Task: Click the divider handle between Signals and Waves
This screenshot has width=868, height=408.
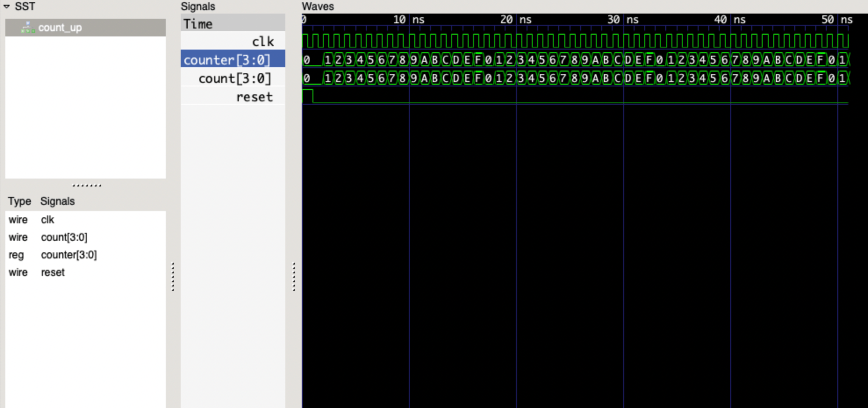Action: coord(294,276)
